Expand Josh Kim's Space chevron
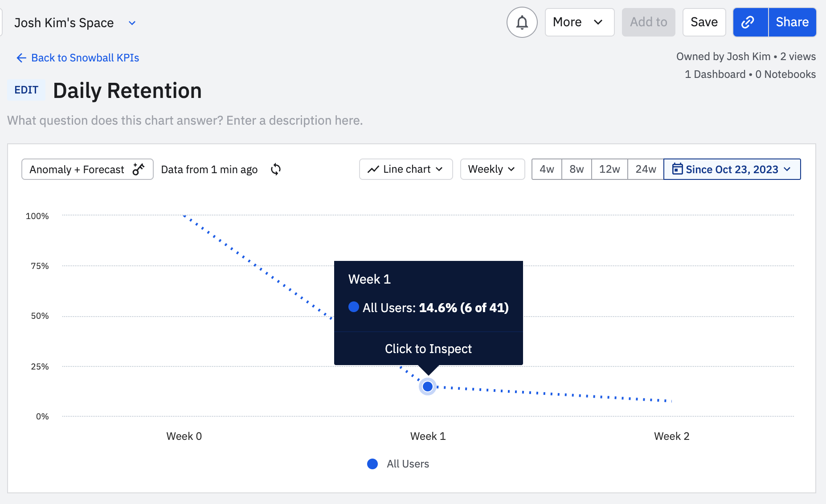The width and height of the screenshot is (826, 504). pyautogui.click(x=132, y=23)
